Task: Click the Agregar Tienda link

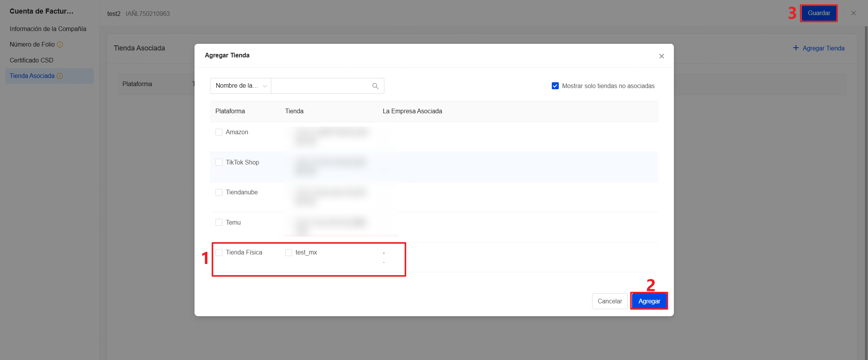Action: coord(823,48)
